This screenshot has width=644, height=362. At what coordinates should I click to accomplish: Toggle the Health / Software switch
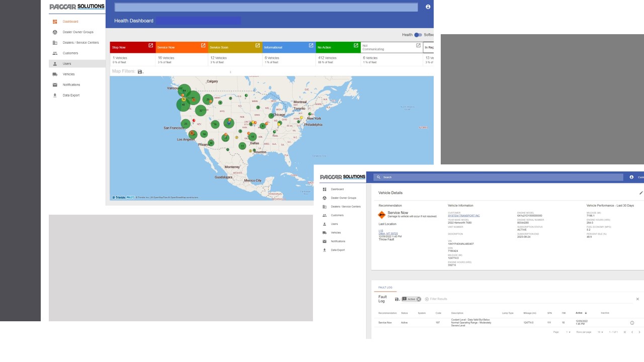[x=418, y=35]
